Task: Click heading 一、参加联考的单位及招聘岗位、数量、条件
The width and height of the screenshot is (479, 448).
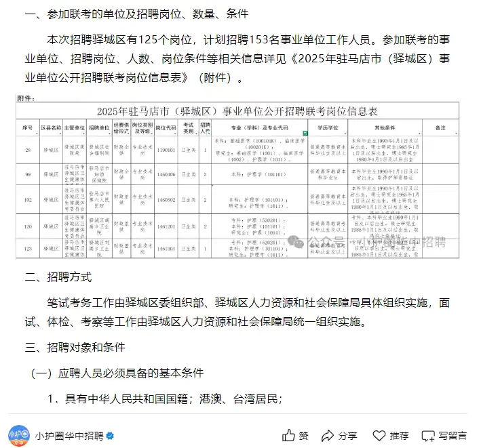Action: click(x=136, y=14)
